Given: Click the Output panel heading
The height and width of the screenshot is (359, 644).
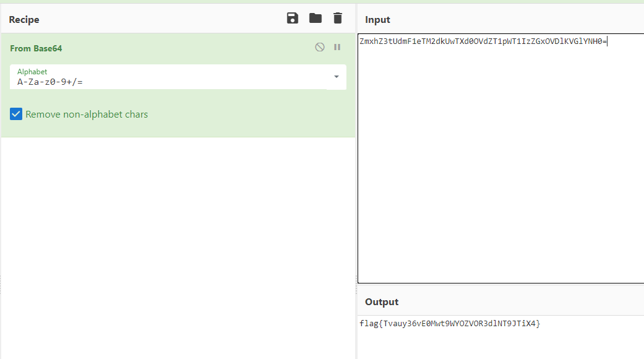Looking at the screenshot, I should 382,302.
